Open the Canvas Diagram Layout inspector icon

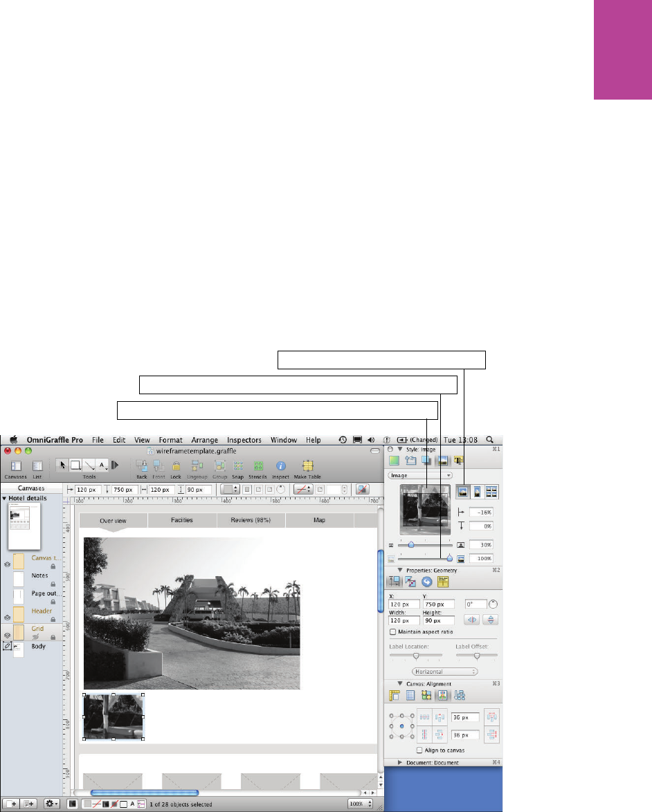[459, 696]
